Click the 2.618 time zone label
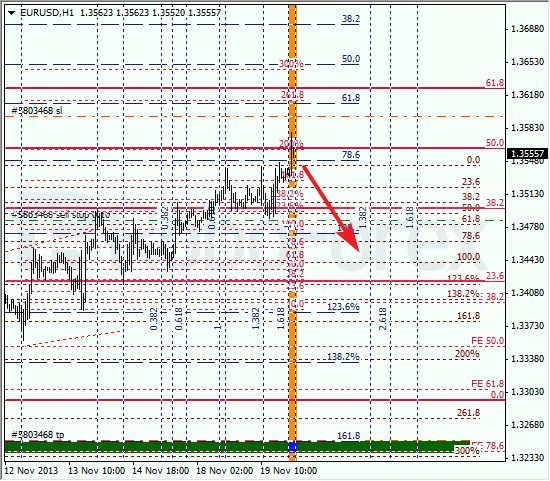Screen dimensions: 550x481 tap(383, 319)
